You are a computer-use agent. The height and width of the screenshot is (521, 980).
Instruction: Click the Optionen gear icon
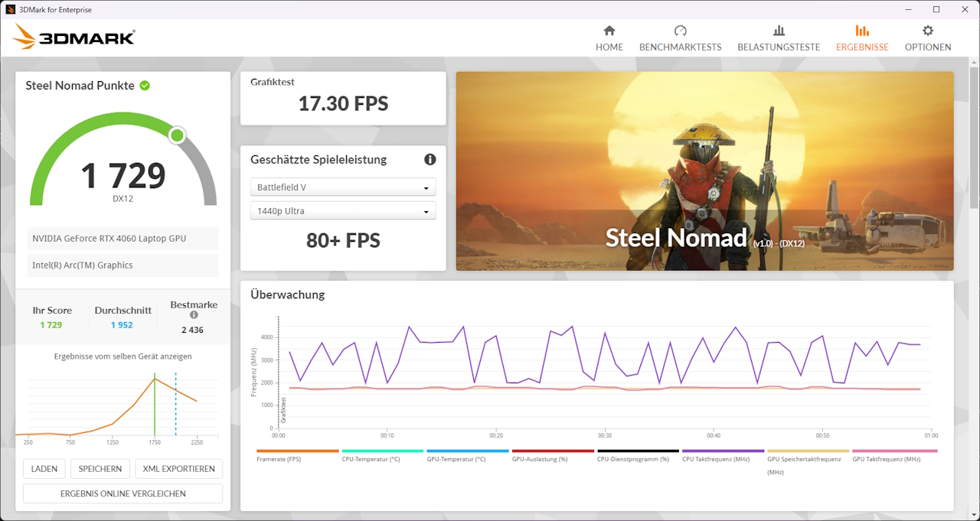pos(928,31)
